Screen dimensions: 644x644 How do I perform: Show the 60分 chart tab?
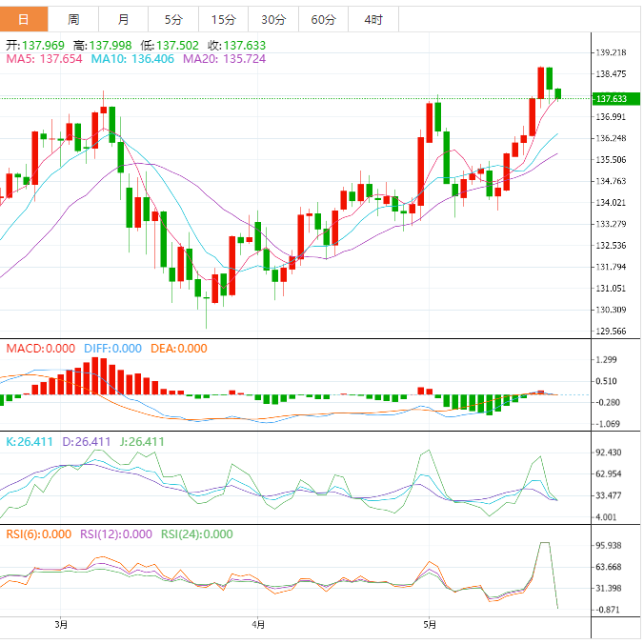click(323, 19)
